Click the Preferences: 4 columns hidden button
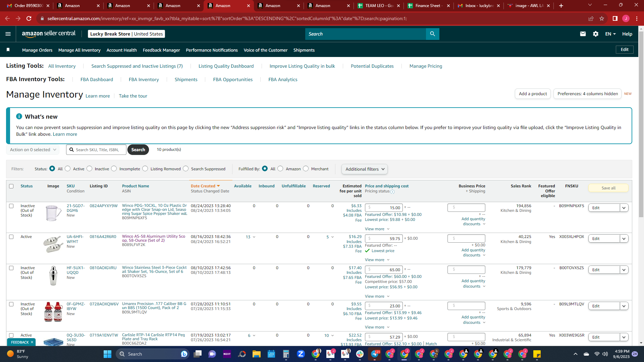Image resolution: width=644 pixels, height=362 pixels. tap(587, 94)
